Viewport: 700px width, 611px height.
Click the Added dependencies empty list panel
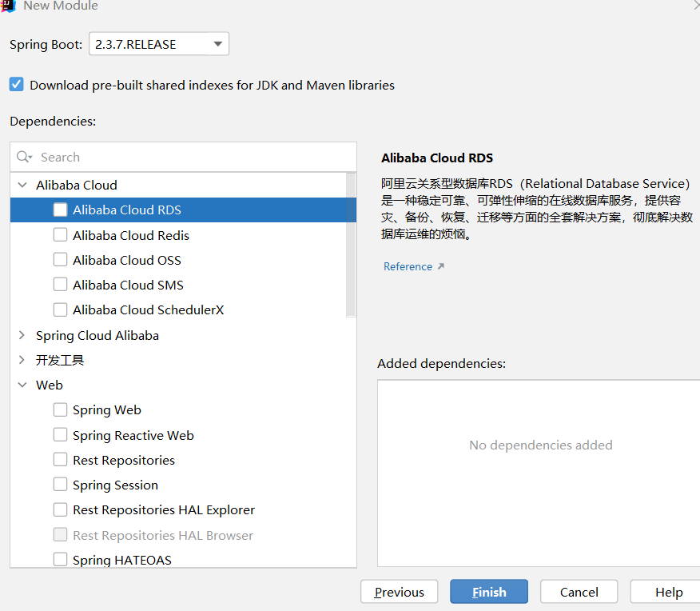539,473
